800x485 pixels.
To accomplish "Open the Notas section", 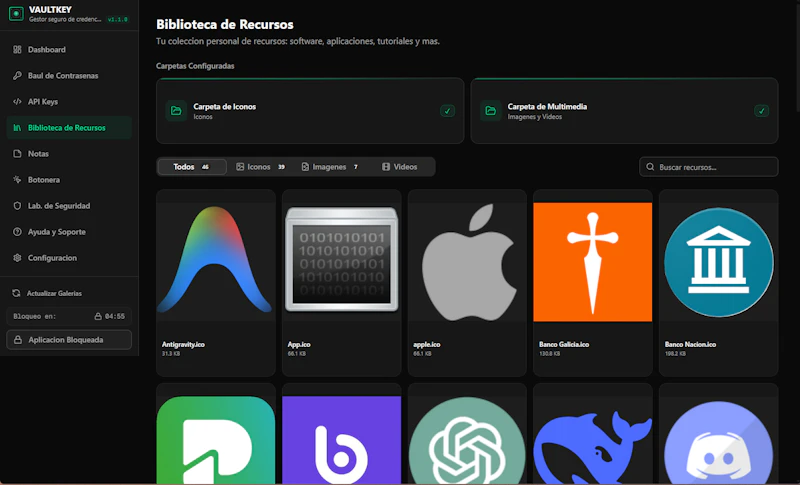I will tap(69, 154).
